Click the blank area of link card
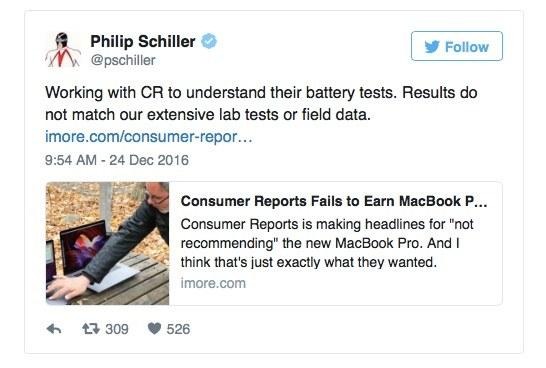546x368 pixels. point(373,287)
